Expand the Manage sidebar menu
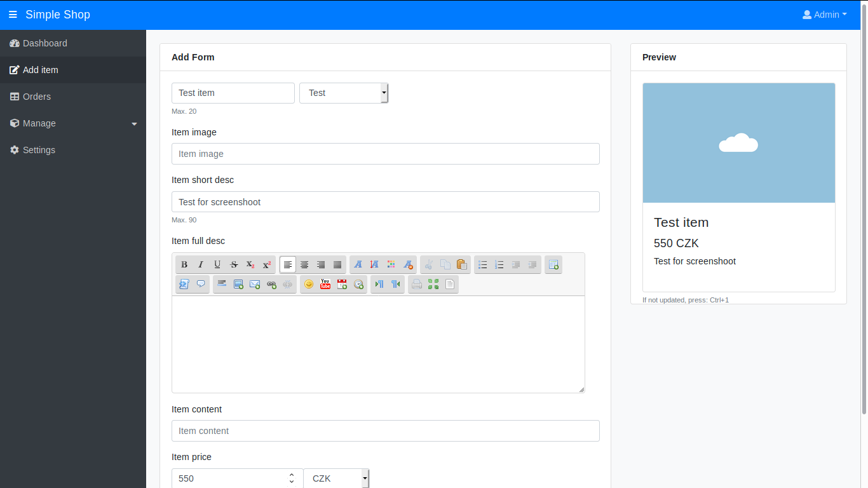The height and width of the screenshot is (488, 868). click(73, 123)
